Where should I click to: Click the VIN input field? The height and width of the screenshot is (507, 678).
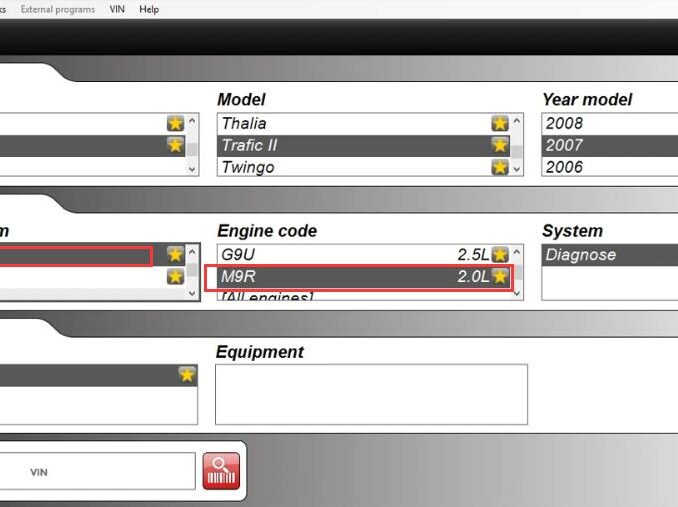[x=100, y=471]
